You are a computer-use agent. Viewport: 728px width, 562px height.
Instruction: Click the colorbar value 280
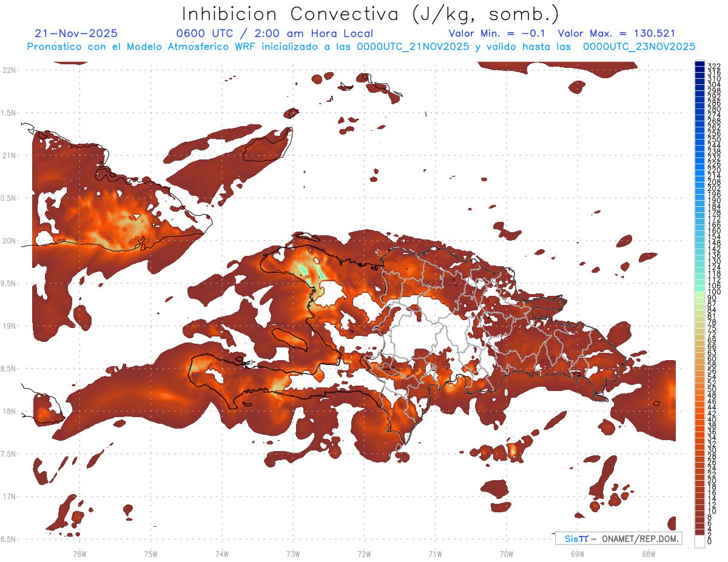point(714,109)
